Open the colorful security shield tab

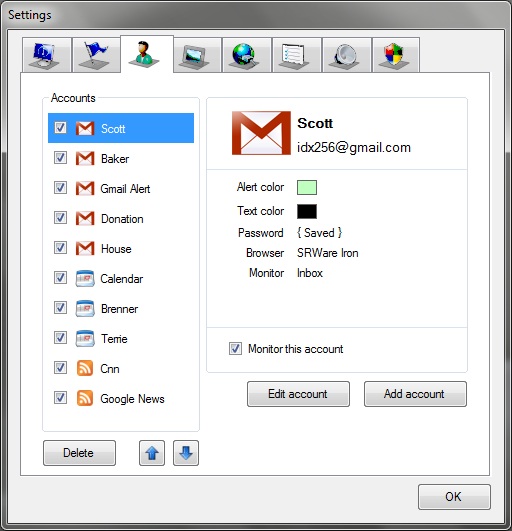(396, 55)
